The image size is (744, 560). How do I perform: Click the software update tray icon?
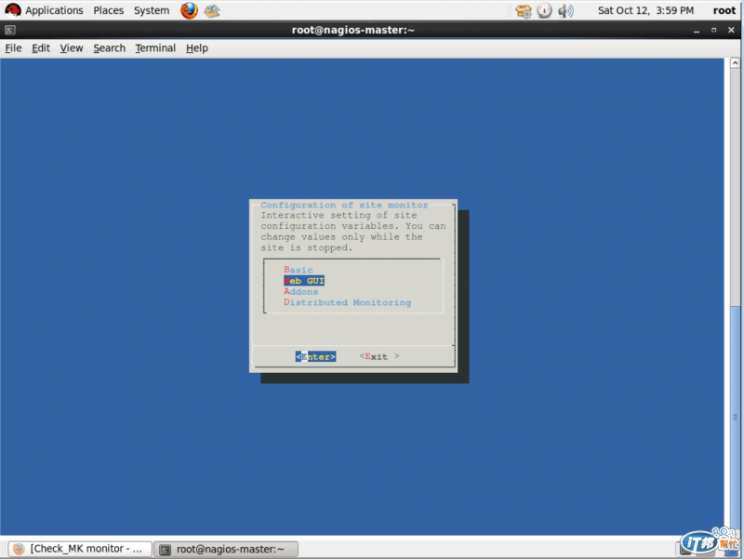tap(524, 11)
